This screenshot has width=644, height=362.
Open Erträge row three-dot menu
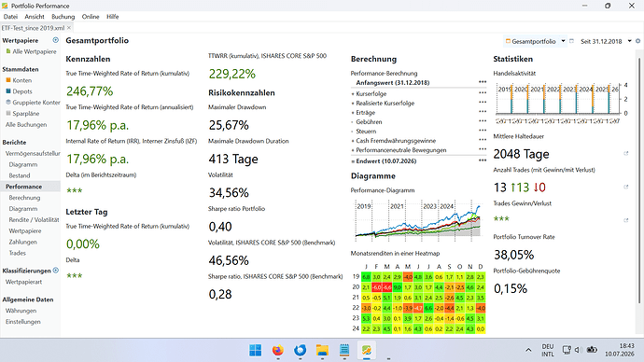click(x=483, y=112)
